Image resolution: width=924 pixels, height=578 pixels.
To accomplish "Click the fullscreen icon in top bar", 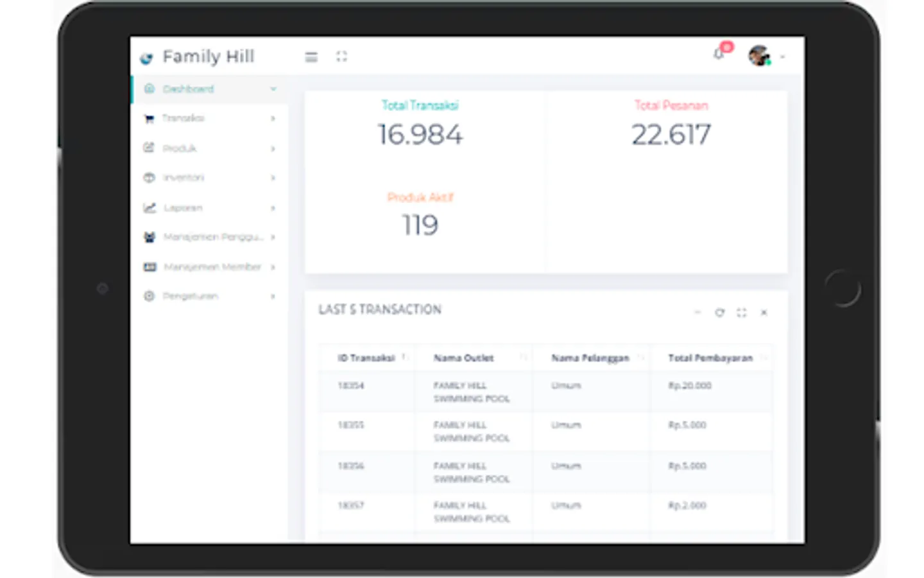I will pos(341,57).
